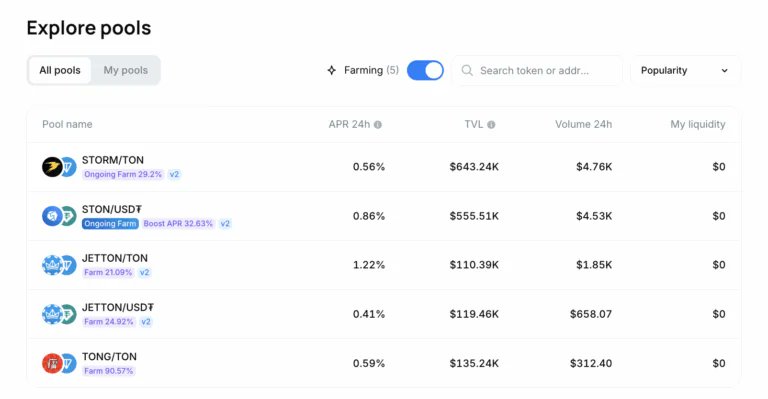Open the STORM/TON pool name

pyautogui.click(x=113, y=160)
